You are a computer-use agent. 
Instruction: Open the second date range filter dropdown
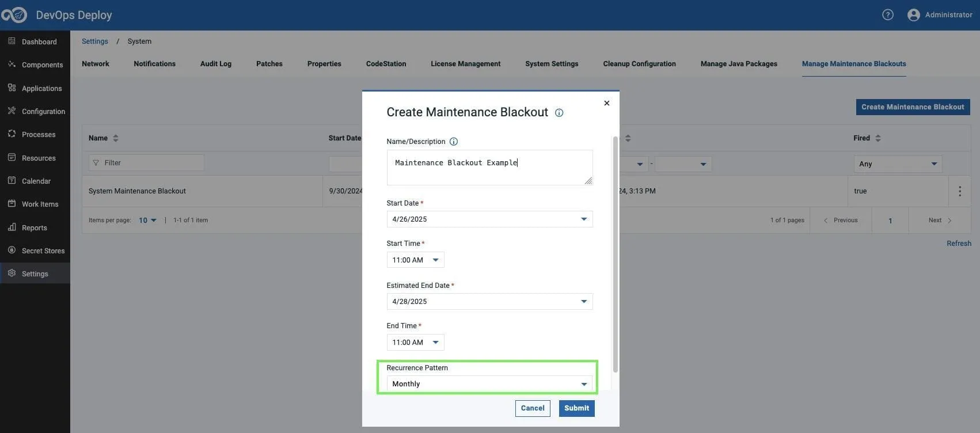click(683, 164)
